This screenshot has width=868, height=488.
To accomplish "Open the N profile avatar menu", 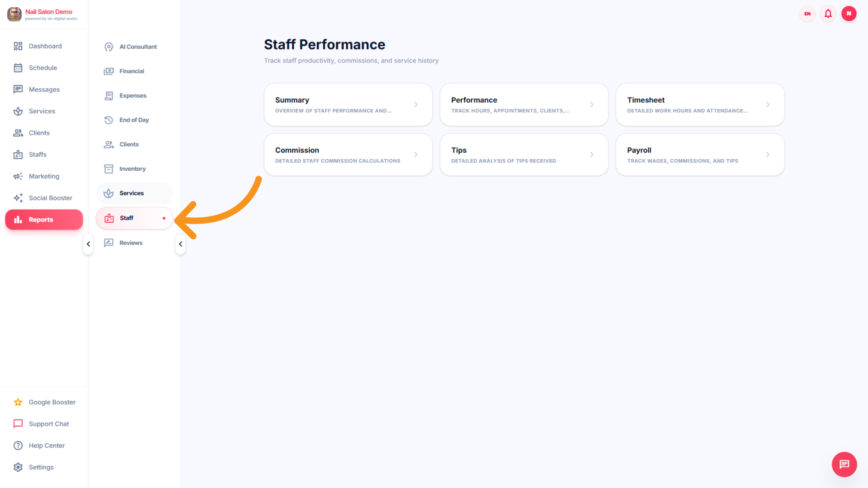I will click(849, 13).
